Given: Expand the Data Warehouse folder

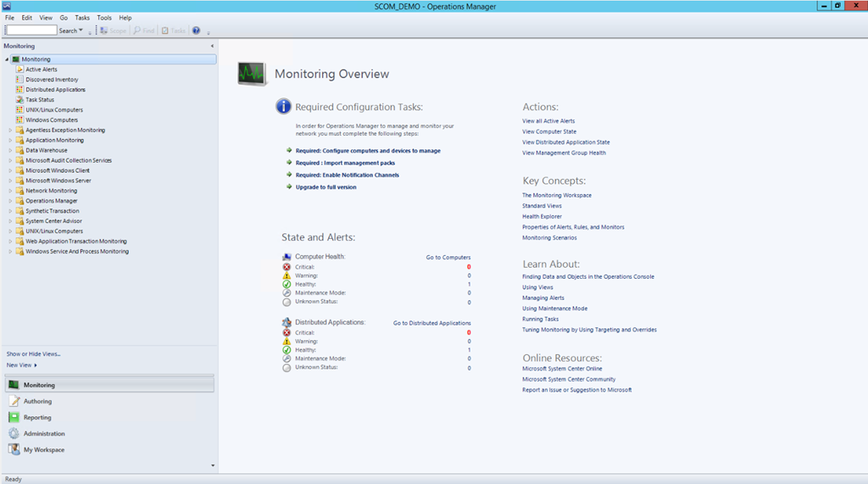Looking at the screenshot, I should pyautogui.click(x=10, y=150).
